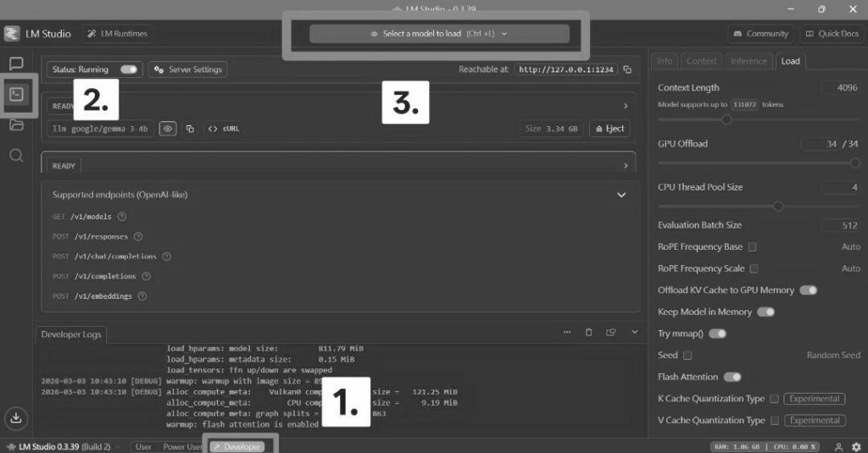
Task: Pop out Developer Logs to new window
Action: click(x=610, y=333)
